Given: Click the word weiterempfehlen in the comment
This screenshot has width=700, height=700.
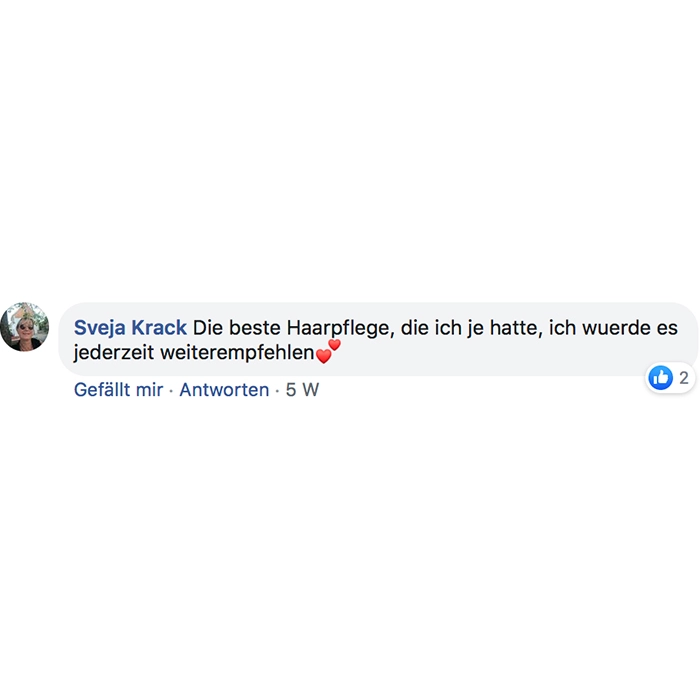Looking at the screenshot, I should (x=237, y=353).
